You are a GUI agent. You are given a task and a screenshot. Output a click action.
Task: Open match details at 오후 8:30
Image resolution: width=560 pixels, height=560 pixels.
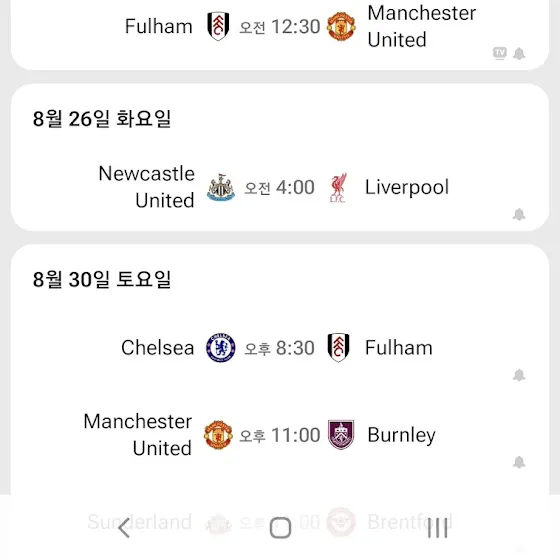click(x=280, y=348)
